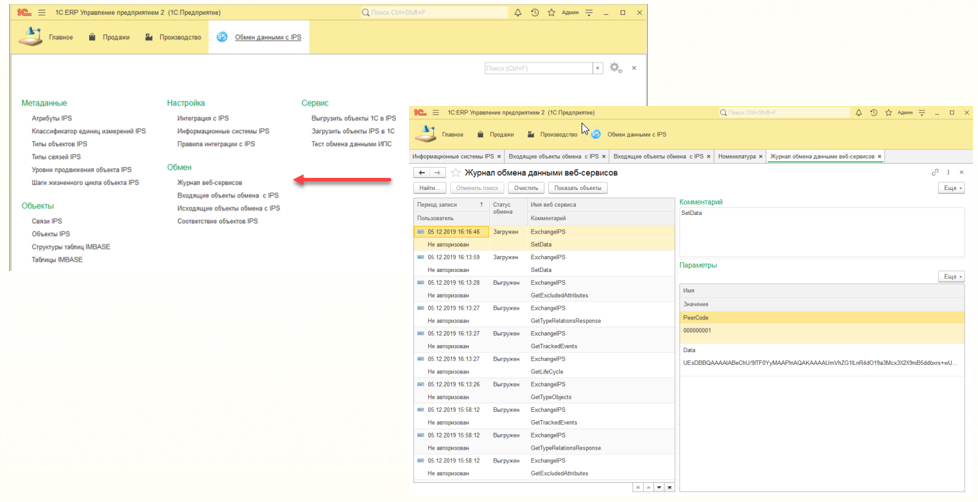Copy link with the chain icon

point(935,173)
